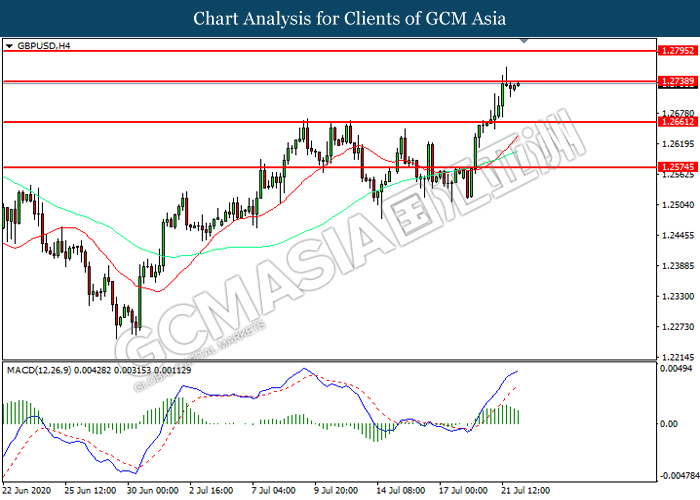Viewport: 700px width, 500px height.
Task: Click the 1.23885 price axis value
Action: click(676, 266)
